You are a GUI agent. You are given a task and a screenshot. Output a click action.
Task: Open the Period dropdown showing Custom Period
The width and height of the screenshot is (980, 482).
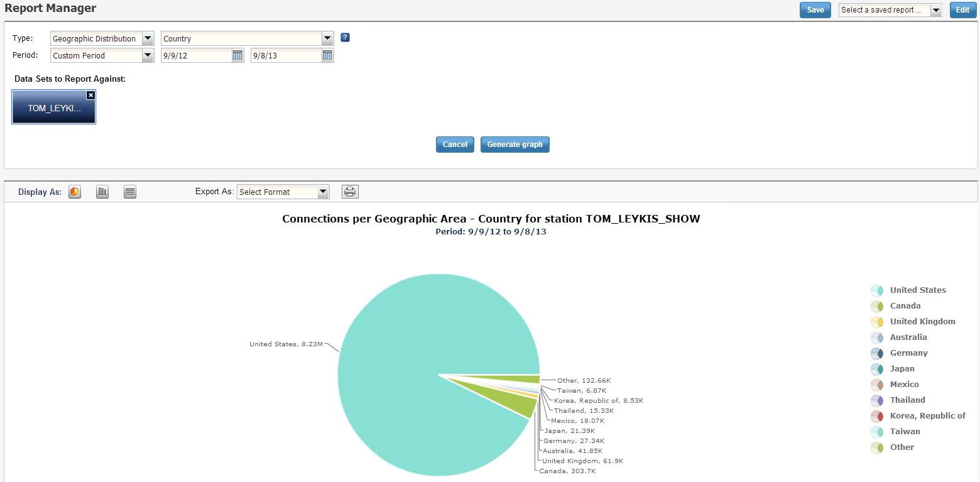[102, 55]
